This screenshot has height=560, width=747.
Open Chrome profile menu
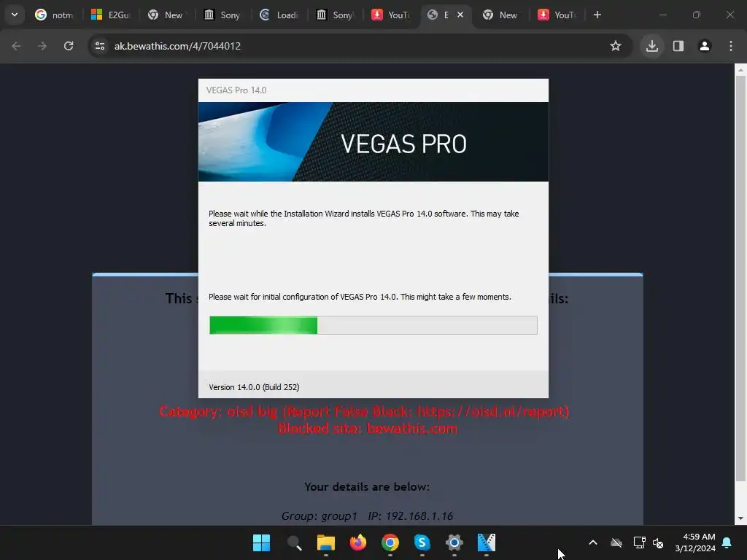[x=705, y=46]
